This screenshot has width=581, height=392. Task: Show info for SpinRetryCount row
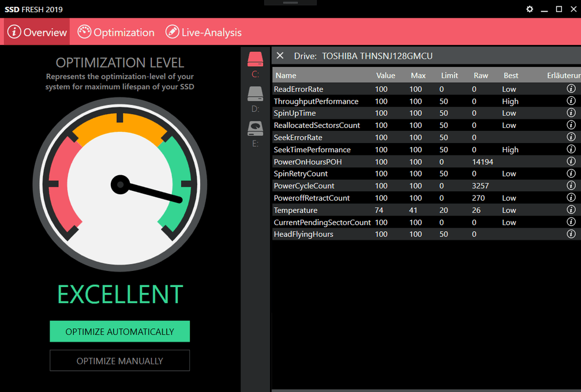[x=571, y=174]
